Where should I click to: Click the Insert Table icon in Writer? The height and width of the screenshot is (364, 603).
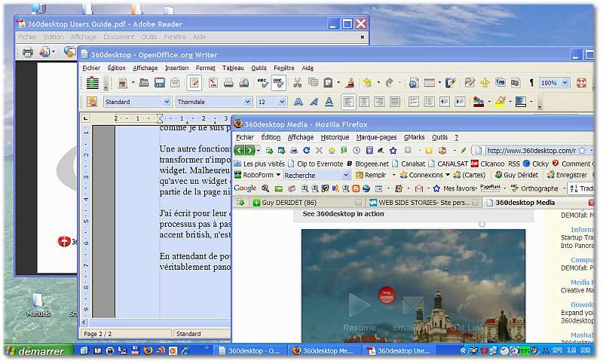point(429,83)
